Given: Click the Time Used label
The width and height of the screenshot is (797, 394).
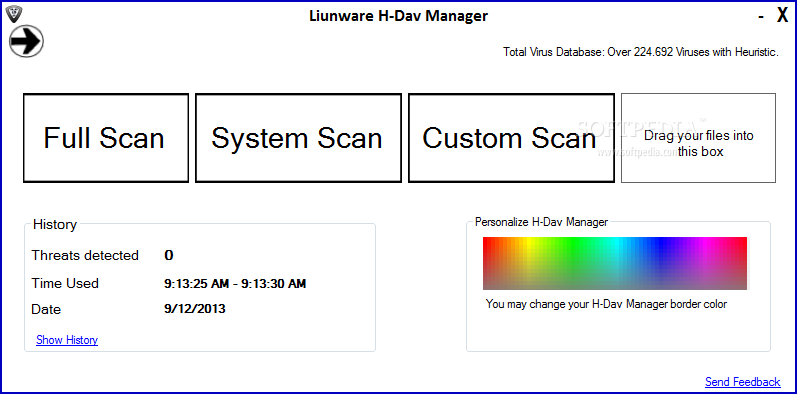Looking at the screenshot, I should pos(65,283).
